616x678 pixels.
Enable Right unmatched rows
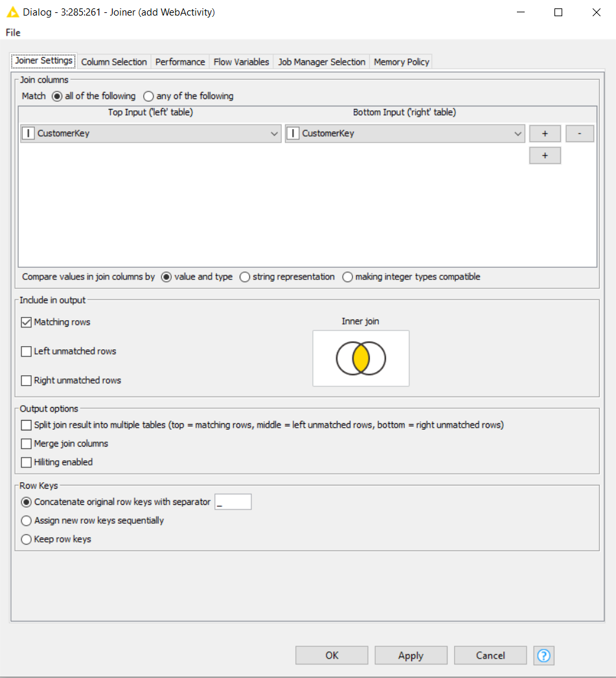(x=27, y=380)
